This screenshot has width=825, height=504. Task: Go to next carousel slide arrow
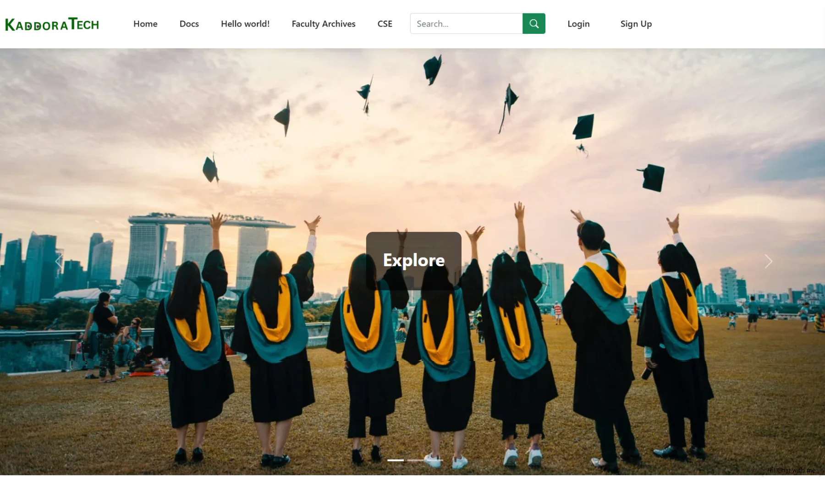click(768, 262)
